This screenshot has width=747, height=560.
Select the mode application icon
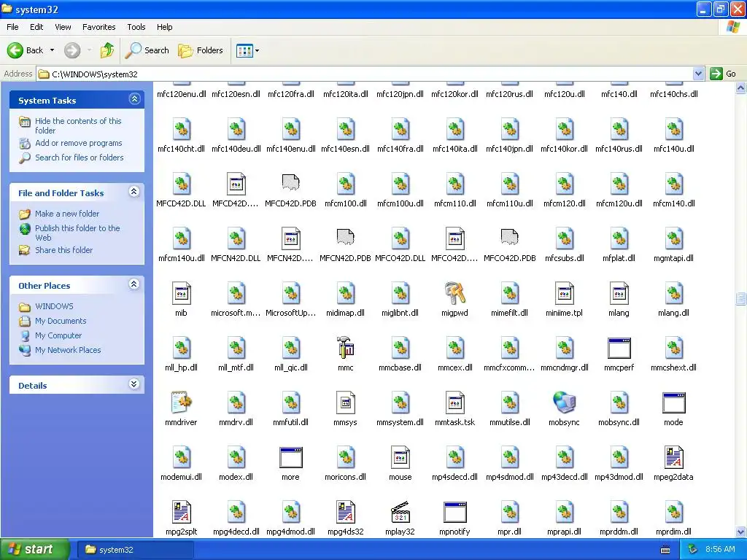[673, 402]
